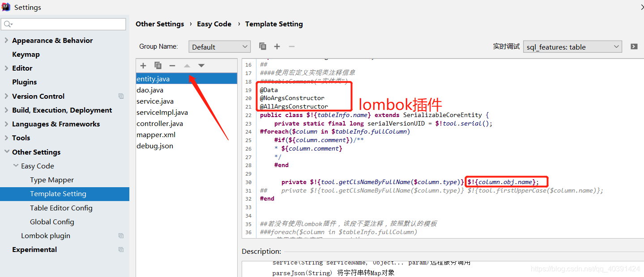Duplicate entity.java using the copy icon
Viewport: 644px width, 277px height.
pyautogui.click(x=158, y=65)
